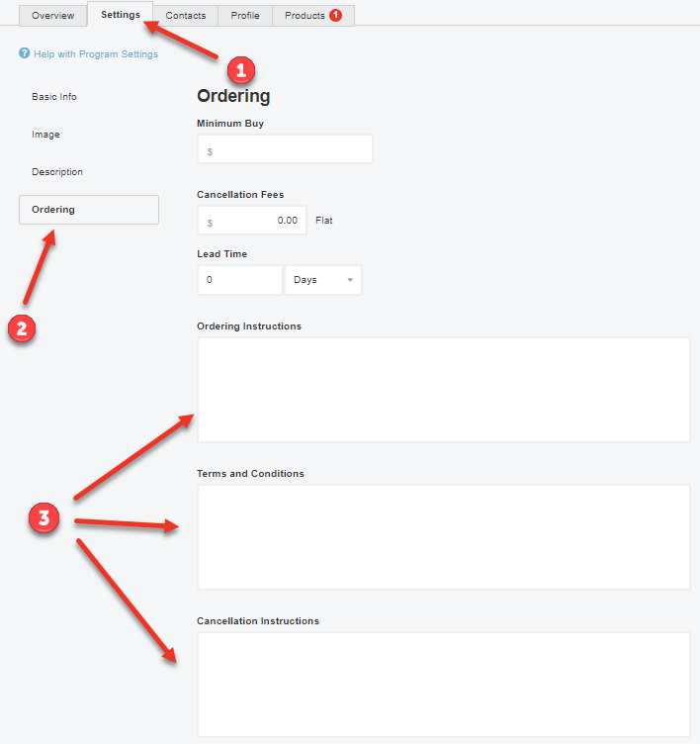Viewport: 700px width, 744px height.
Task: Click inside the Ordering Instructions text area
Action: coord(443,390)
